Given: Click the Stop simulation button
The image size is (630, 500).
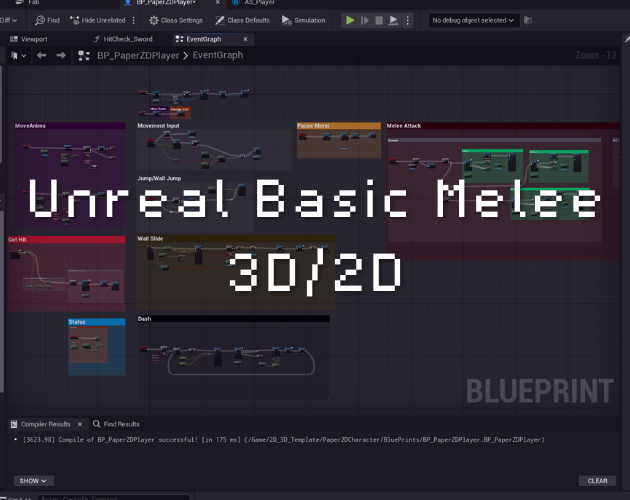Looking at the screenshot, I should [379, 20].
